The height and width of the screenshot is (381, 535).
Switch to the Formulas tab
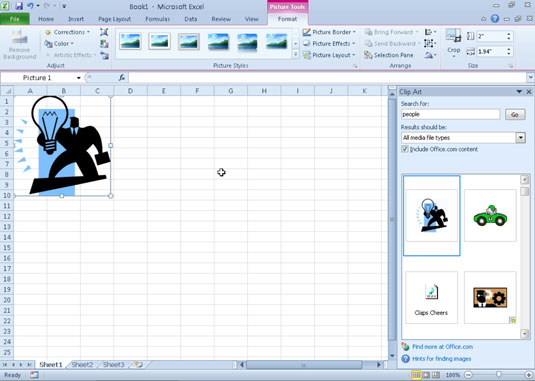(158, 19)
